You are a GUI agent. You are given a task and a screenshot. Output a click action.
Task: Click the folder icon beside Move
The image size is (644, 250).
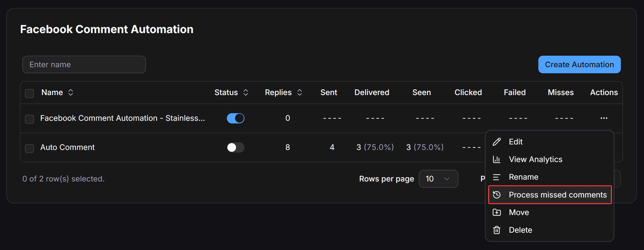[497, 212]
